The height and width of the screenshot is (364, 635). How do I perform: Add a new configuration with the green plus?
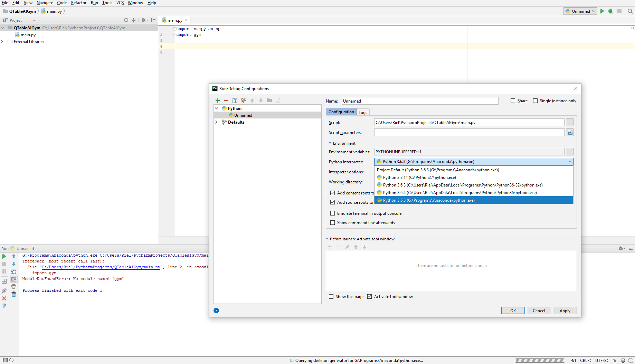coord(218,100)
